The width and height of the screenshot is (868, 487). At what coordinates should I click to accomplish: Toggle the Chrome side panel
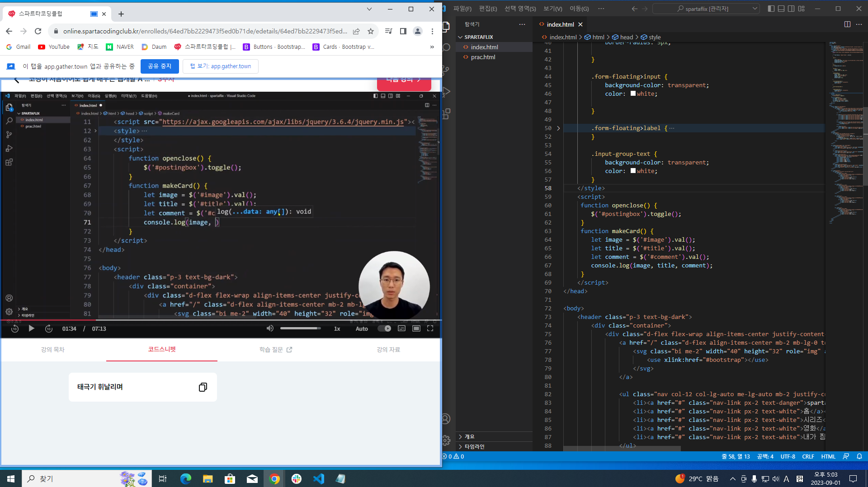point(403,31)
